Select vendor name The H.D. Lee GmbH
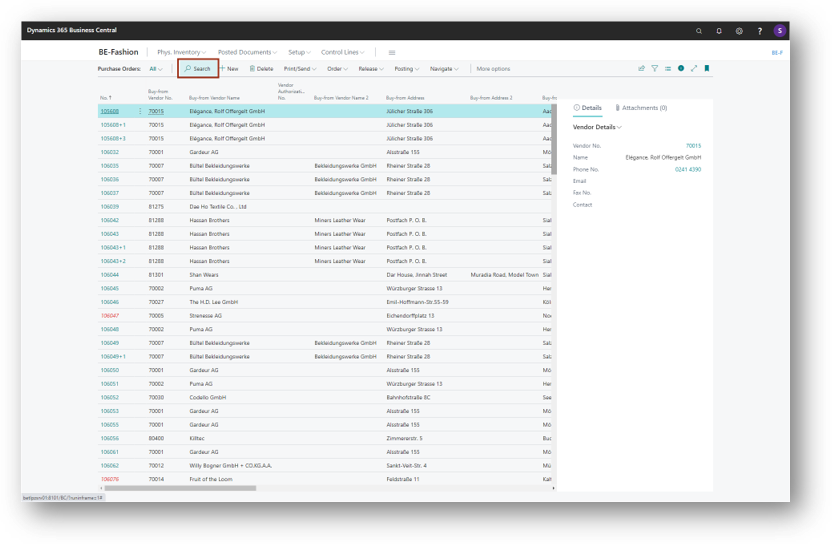Screen dimensions: 832x544 coord(214,301)
